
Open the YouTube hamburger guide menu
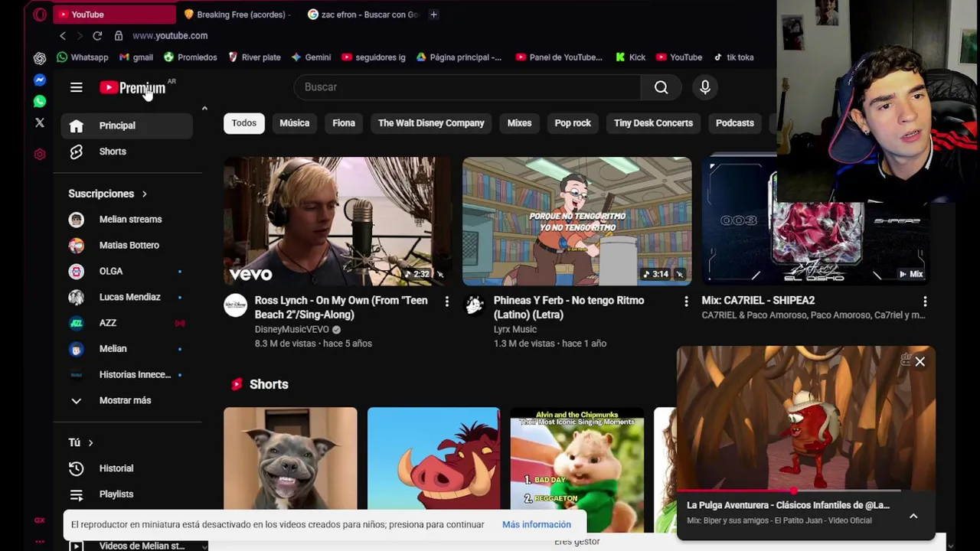point(76,87)
